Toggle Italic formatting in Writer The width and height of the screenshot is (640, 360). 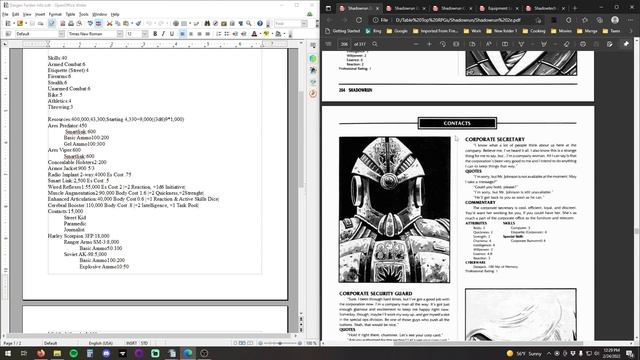pos(163,34)
